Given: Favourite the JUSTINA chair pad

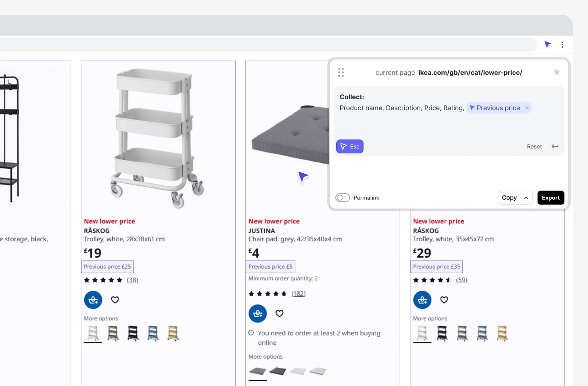Looking at the screenshot, I should [280, 314].
